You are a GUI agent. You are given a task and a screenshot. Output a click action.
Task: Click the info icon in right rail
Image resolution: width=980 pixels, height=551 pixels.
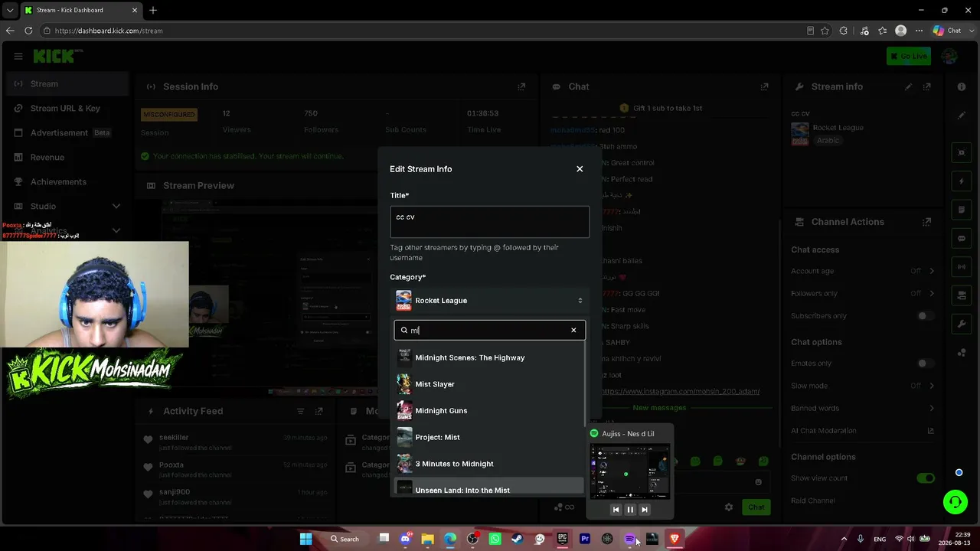pos(962,87)
